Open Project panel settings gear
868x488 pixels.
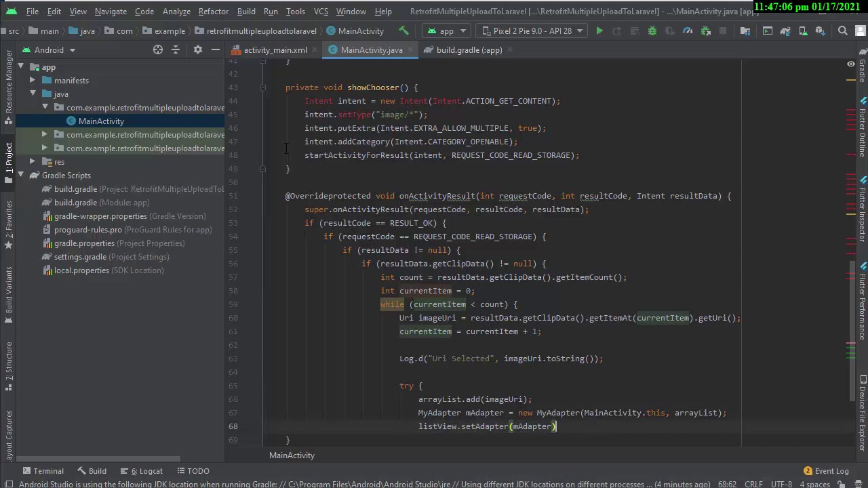[x=198, y=49]
